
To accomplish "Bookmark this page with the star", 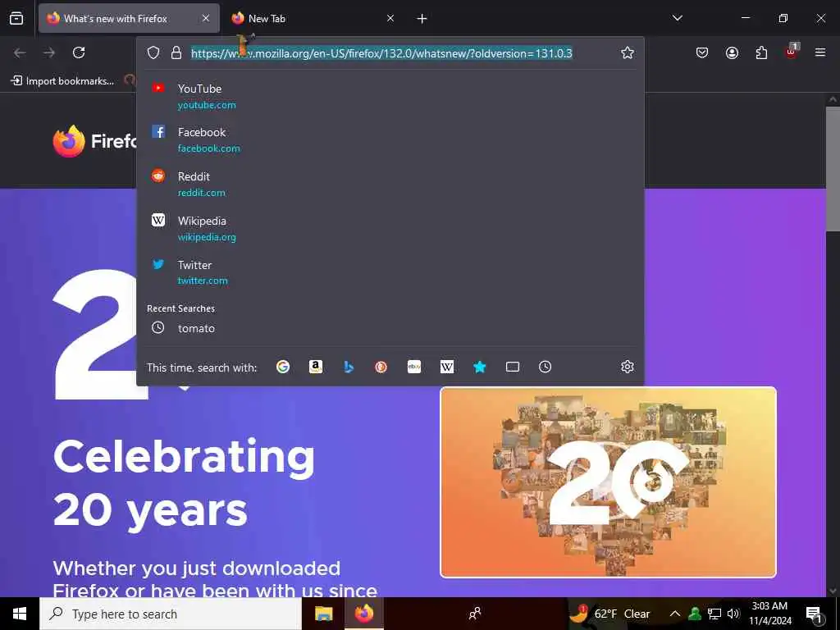I will point(628,52).
